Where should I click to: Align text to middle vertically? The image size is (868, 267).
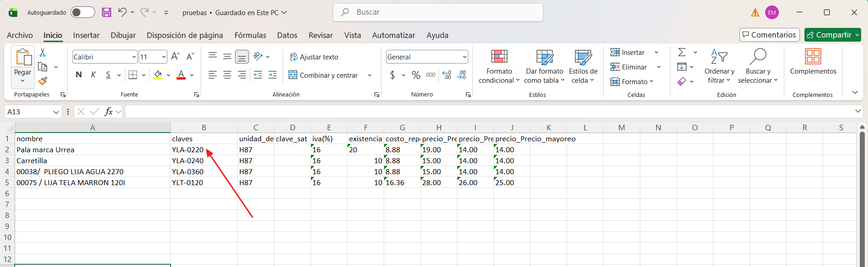(x=227, y=56)
